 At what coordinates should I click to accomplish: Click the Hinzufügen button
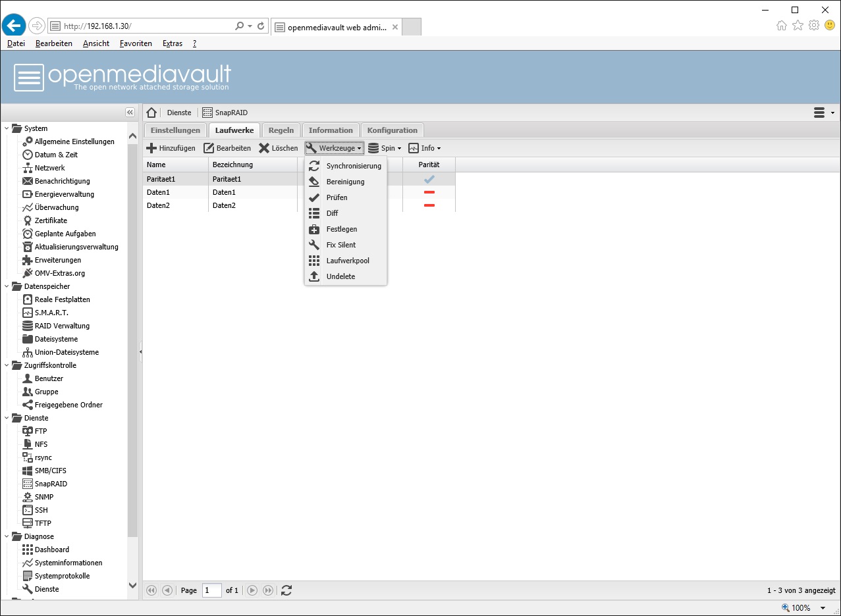coord(171,148)
